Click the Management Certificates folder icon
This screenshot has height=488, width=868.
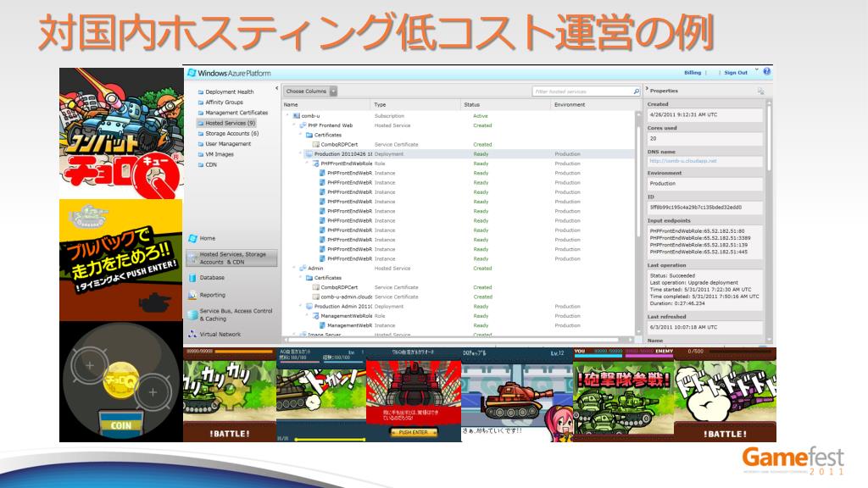pyautogui.click(x=200, y=113)
